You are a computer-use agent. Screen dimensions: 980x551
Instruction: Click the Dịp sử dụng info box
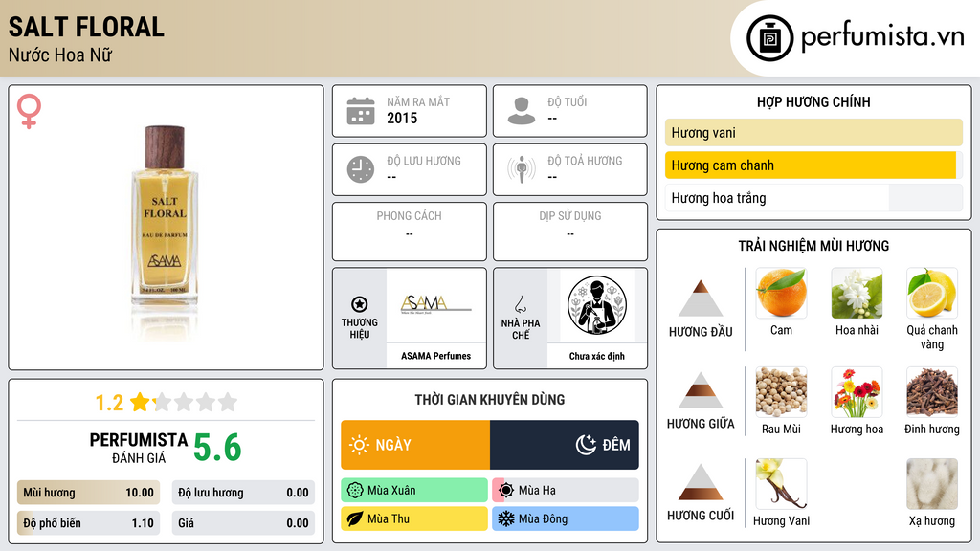coord(570,231)
